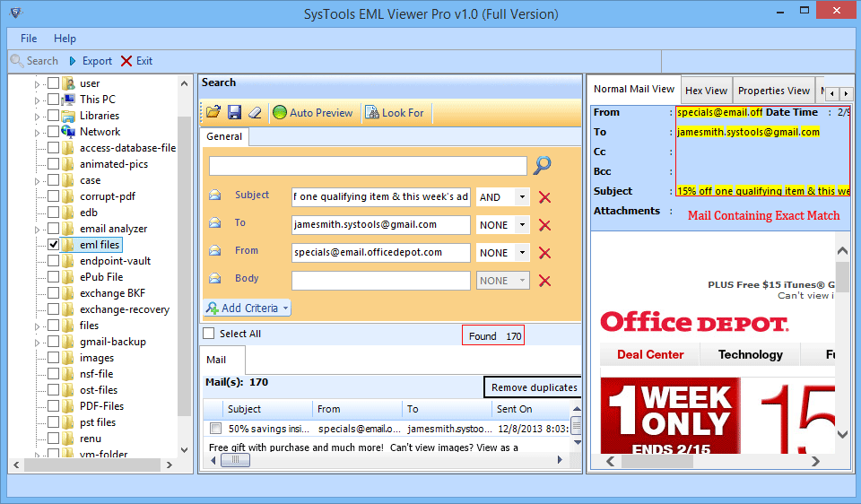861x504 pixels.
Task: Switch to Hex View tab
Action: 706,91
